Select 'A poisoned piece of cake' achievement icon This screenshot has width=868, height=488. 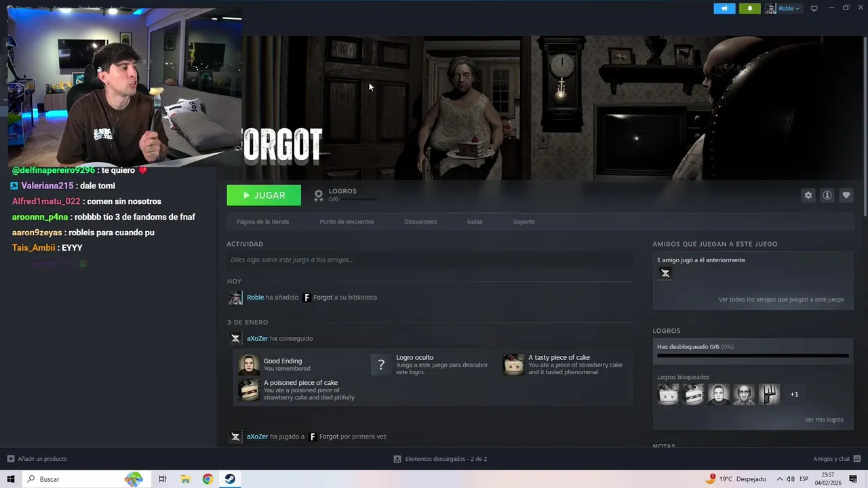click(249, 390)
